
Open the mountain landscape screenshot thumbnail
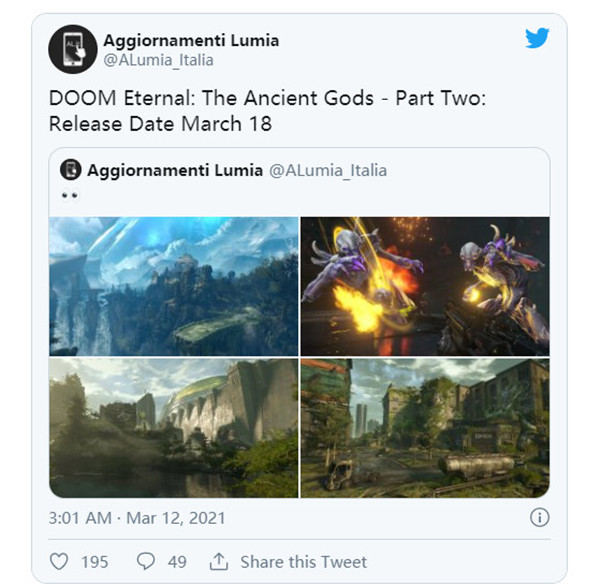174,286
